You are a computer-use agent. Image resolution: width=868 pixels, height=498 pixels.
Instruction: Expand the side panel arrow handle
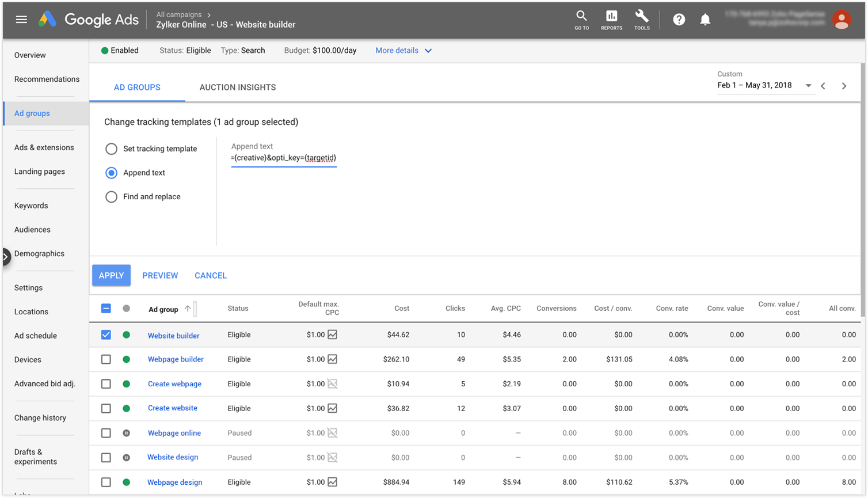point(6,257)
